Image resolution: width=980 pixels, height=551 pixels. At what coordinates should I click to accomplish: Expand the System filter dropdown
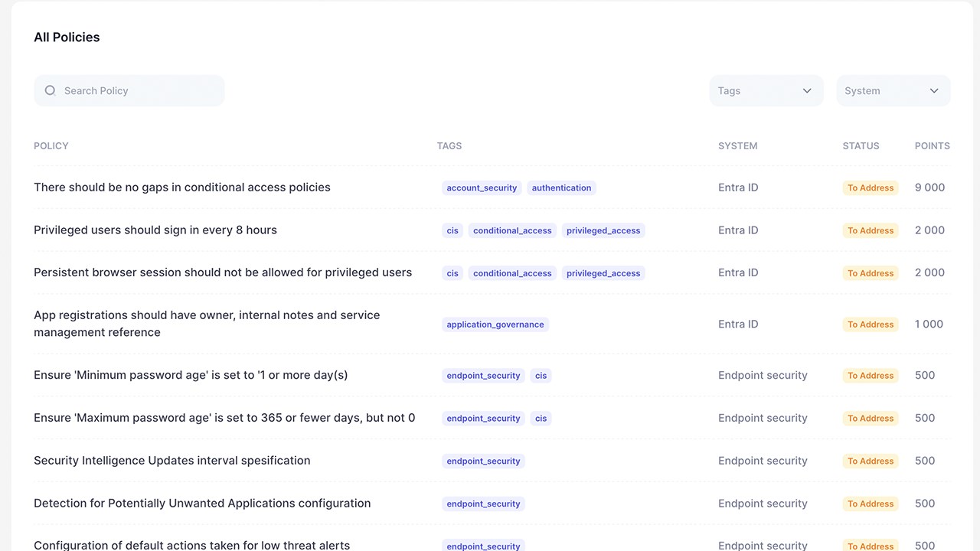click(x=893, y=90)
